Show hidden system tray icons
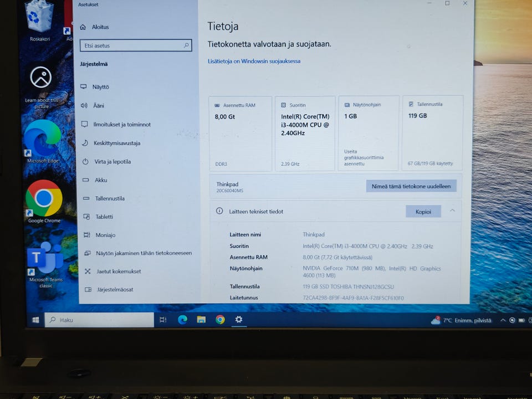This screenshot has height=399, width=532. pyautogui.click(x=503, y=320)
